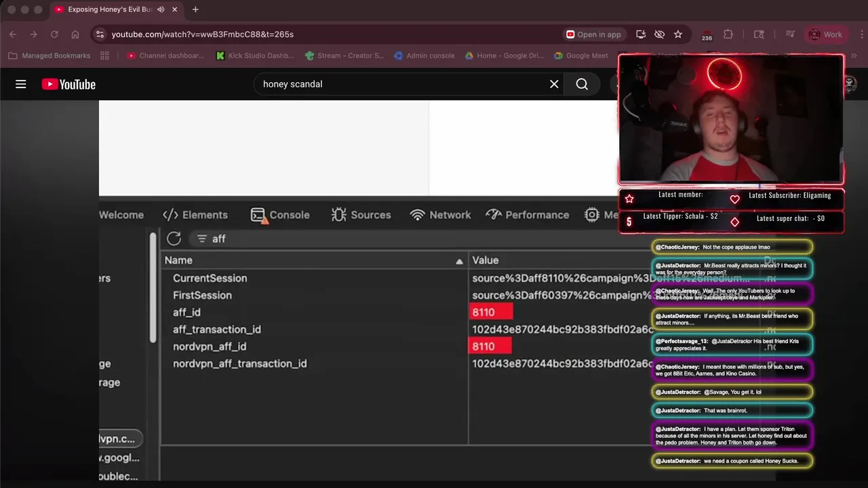Open the Google Meet bookmark
The image size is (868, 488).
click(x=580, y=56)
